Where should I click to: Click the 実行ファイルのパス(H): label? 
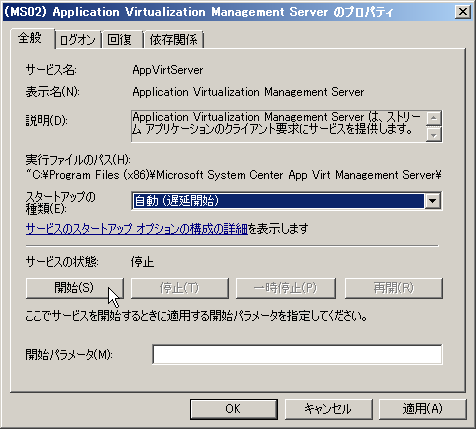tap(78, 160)
